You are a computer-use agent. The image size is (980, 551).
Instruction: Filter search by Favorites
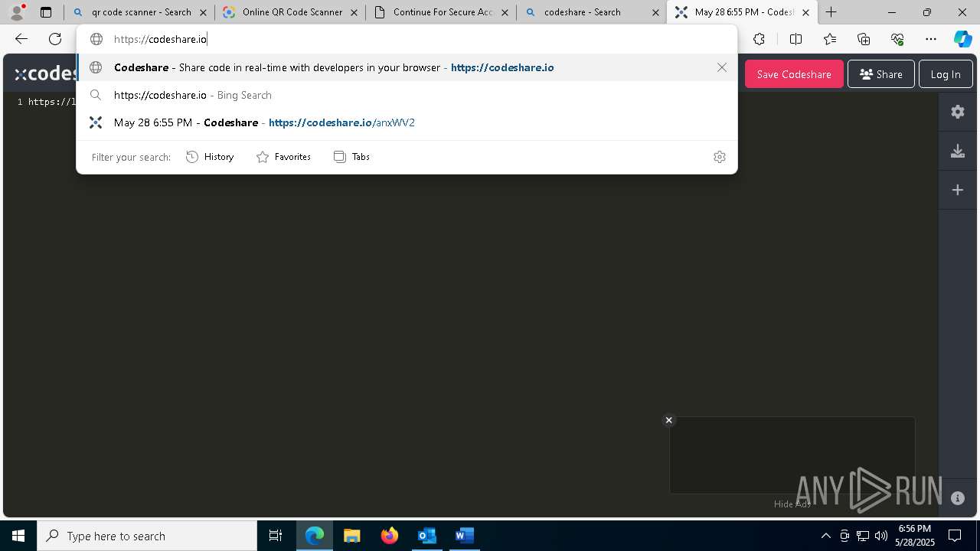283,157
